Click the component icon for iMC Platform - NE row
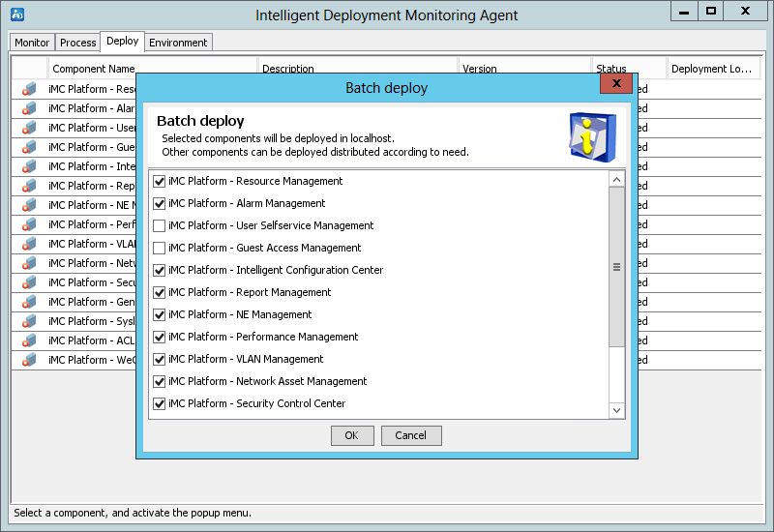Image resolution: width=774 pixels, height=532 pixels. tap(29, 205)
